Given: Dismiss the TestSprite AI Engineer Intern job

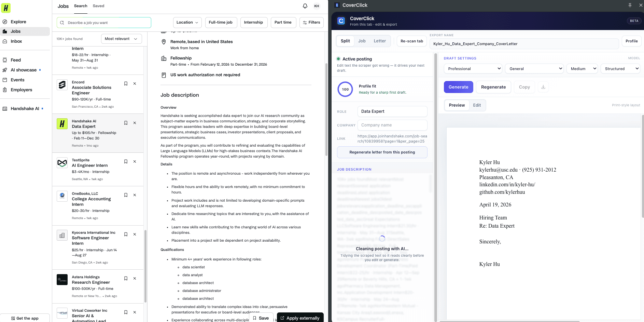Looking at the screenshot, I should point(135,161).
